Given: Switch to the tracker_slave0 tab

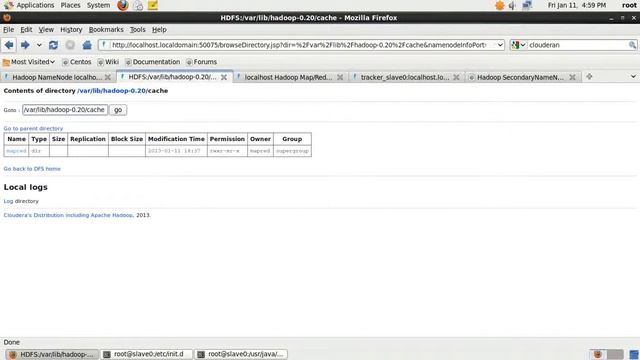Looking at the screenshot, I should coord(404,77).
